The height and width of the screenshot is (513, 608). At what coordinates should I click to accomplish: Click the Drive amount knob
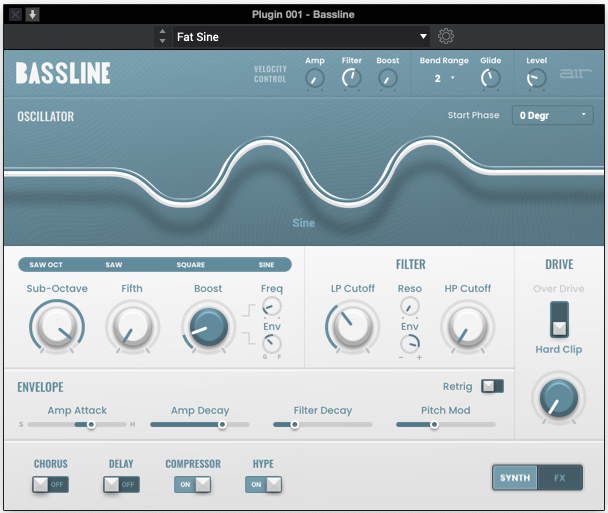coord(559,398)
